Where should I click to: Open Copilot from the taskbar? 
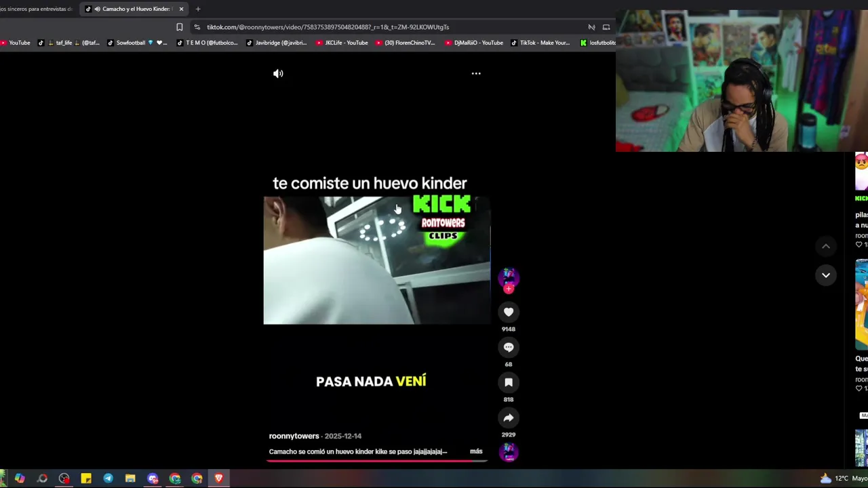tap(20, 479)
